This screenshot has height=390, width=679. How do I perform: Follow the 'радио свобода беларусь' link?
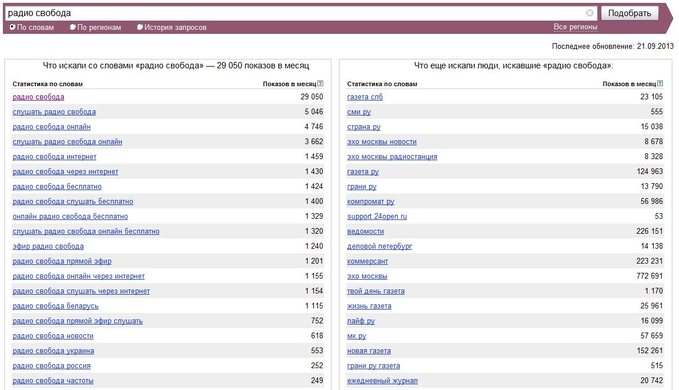(55, 306)
